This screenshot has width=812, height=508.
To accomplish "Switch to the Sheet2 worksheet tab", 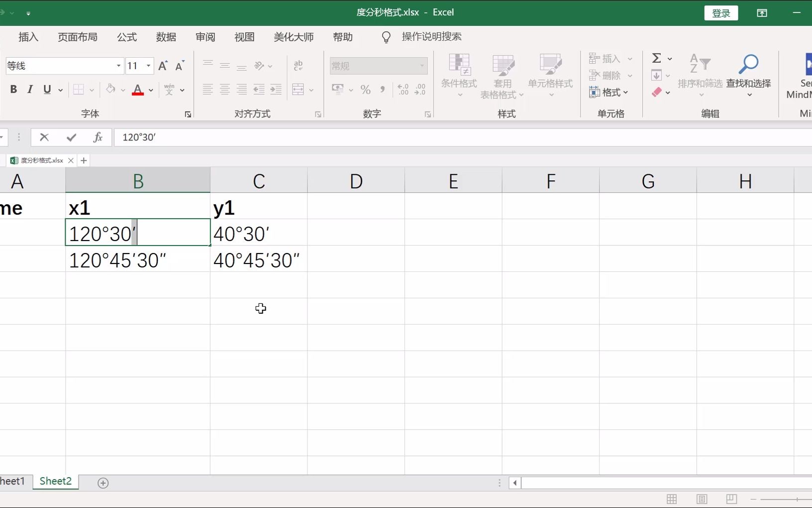I will (55, 481).
